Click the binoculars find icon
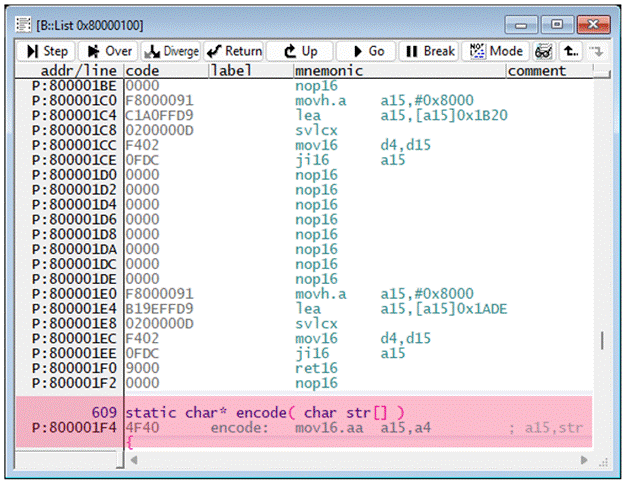The height and width of the screenshot is (481, 624). (545, 51)
